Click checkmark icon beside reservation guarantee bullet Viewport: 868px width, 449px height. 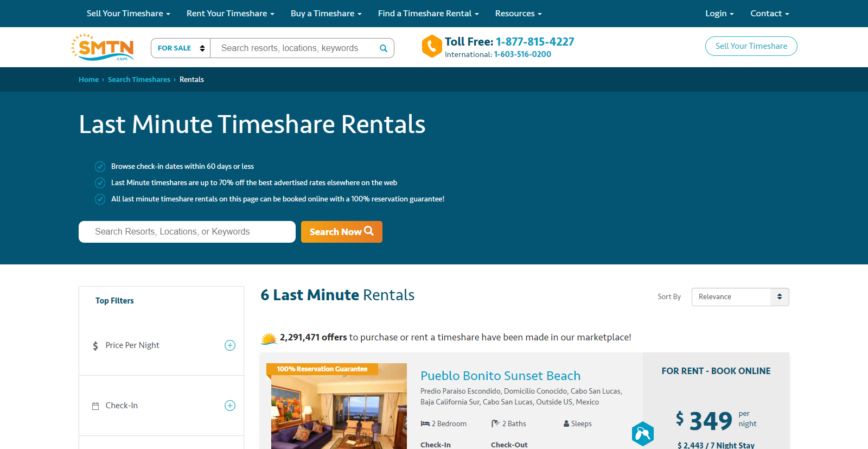pos(100,199)
